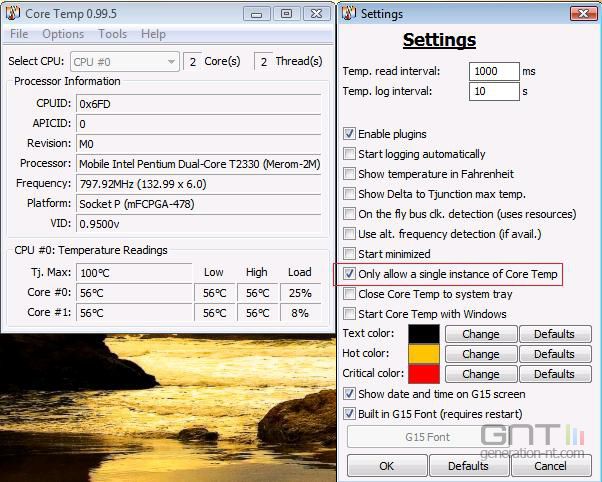This screenshot has width=602, height=482.
Task: Click the Core #0 current temperature
Action: [134, 293]
